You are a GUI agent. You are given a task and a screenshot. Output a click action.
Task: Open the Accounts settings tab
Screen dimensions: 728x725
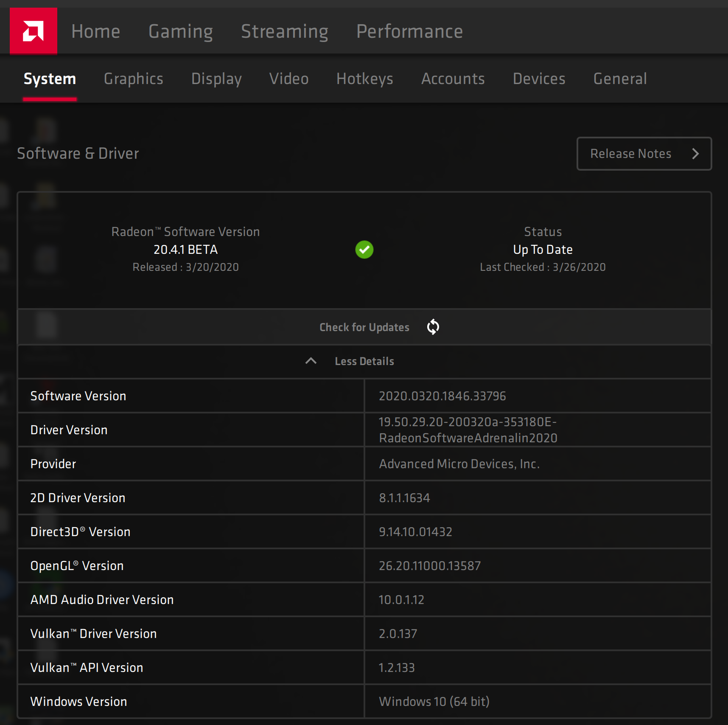(453, 79)
